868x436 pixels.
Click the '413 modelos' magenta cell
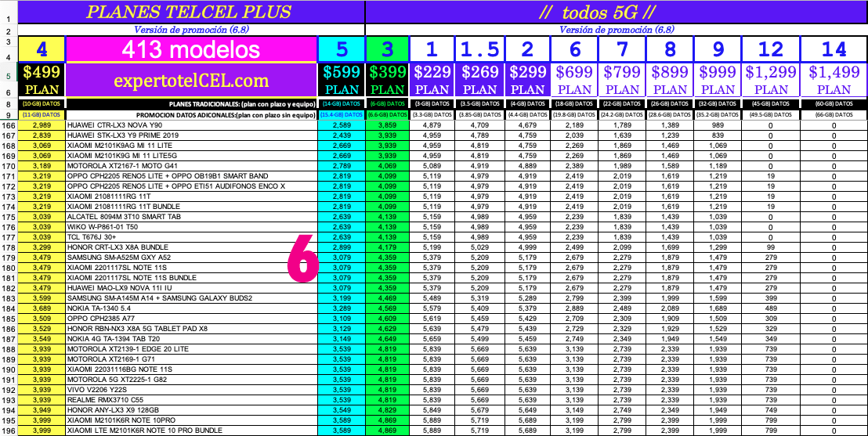[x=191, y=50]
